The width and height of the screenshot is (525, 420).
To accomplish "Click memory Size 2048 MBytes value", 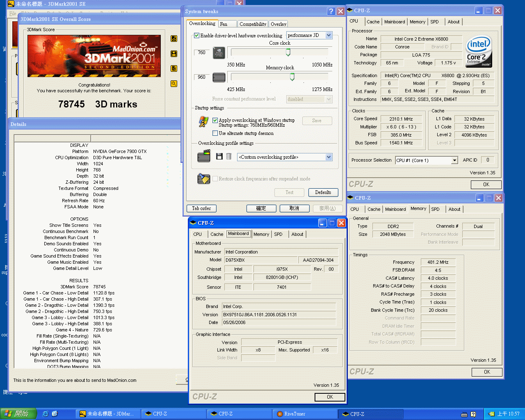I will click(393, 234).
